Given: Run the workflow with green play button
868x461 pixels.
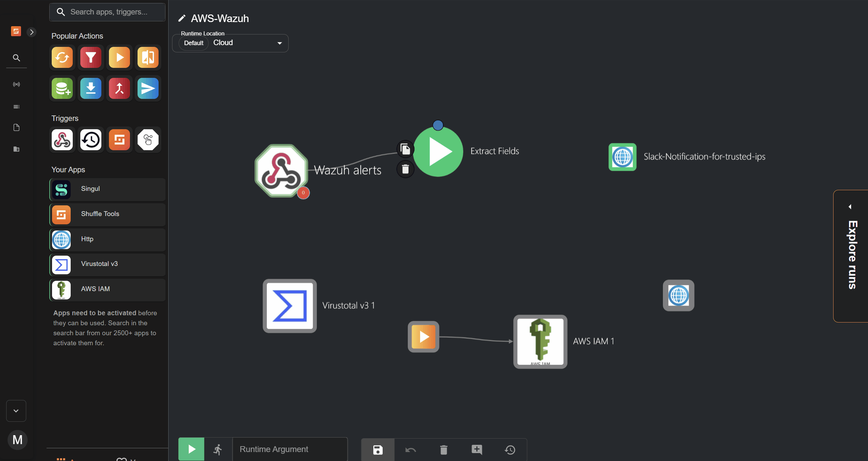Looking at the screenshot, I should tap(191, 449).
